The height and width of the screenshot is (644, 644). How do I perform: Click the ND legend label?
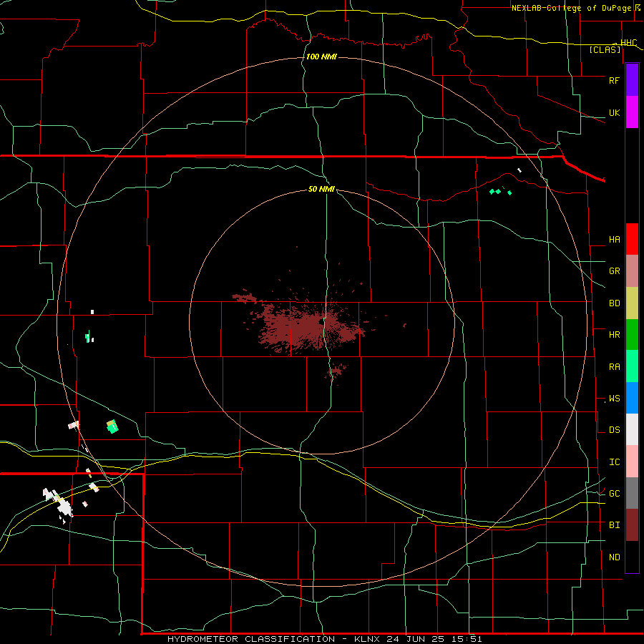[x=614, y=557]
